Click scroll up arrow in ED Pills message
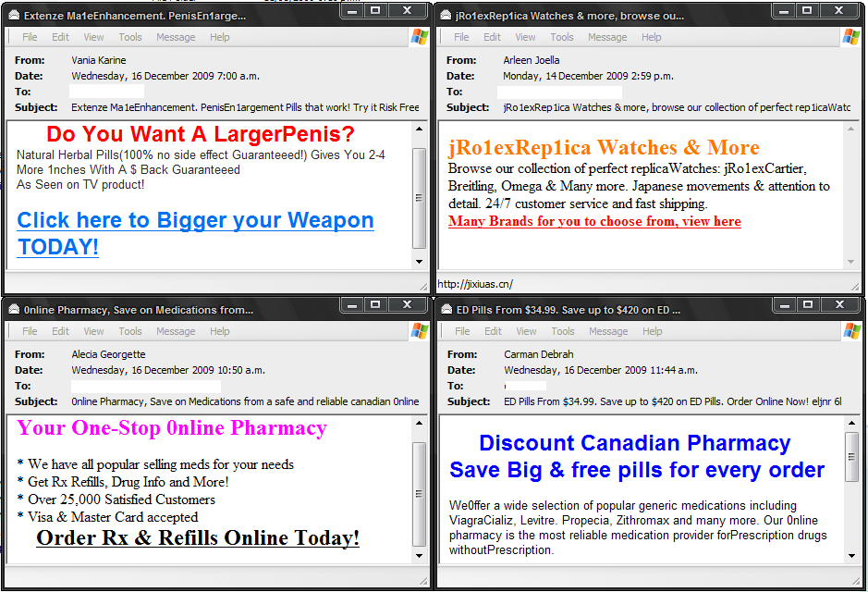Image resolution: width=868 pixels, height=592 pixels. (x=851, y=423)
